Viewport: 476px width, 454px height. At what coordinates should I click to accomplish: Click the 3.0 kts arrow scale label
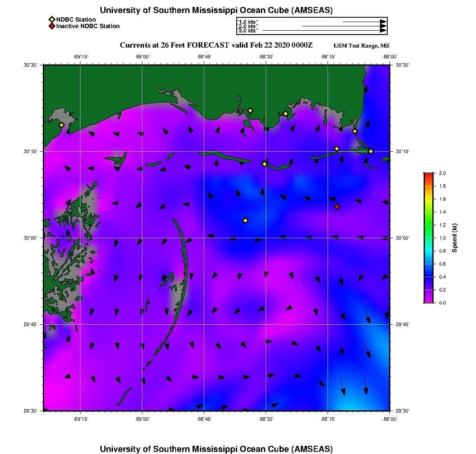point(248,31)
